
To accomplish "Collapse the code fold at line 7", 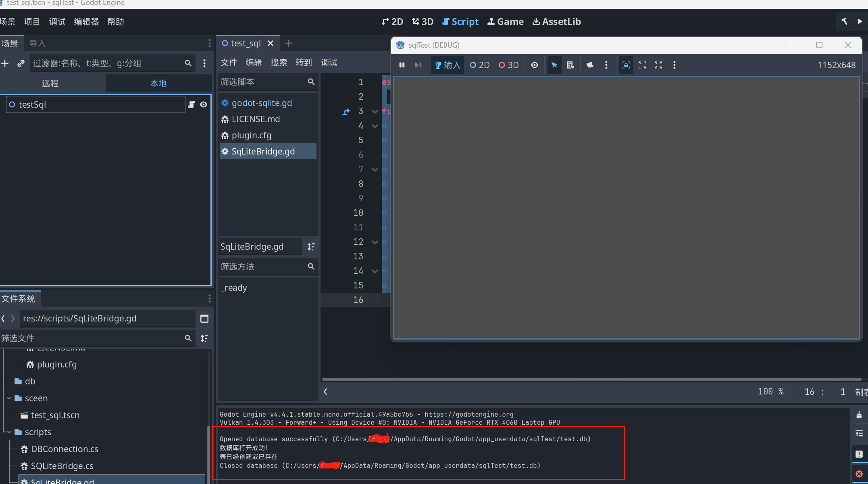I will [375, 169].
